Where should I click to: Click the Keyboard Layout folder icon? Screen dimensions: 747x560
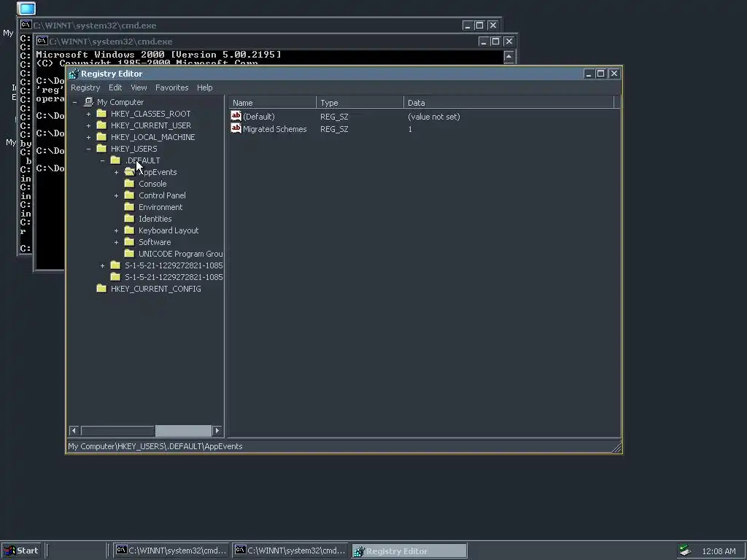(x=129, y=230)
